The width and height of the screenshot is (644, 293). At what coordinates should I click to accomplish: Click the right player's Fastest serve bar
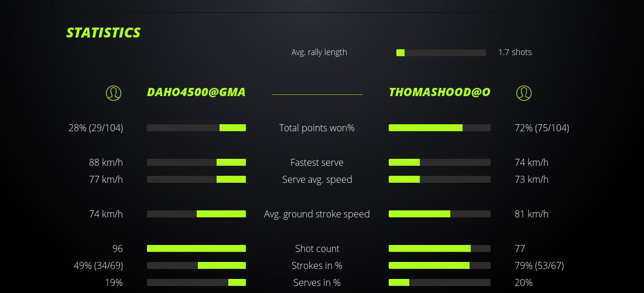440,162
